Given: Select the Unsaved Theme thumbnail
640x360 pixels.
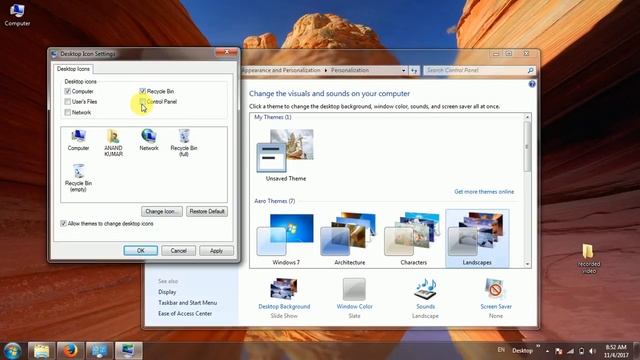Looking at the screenshot, I should tap(286, 155).
